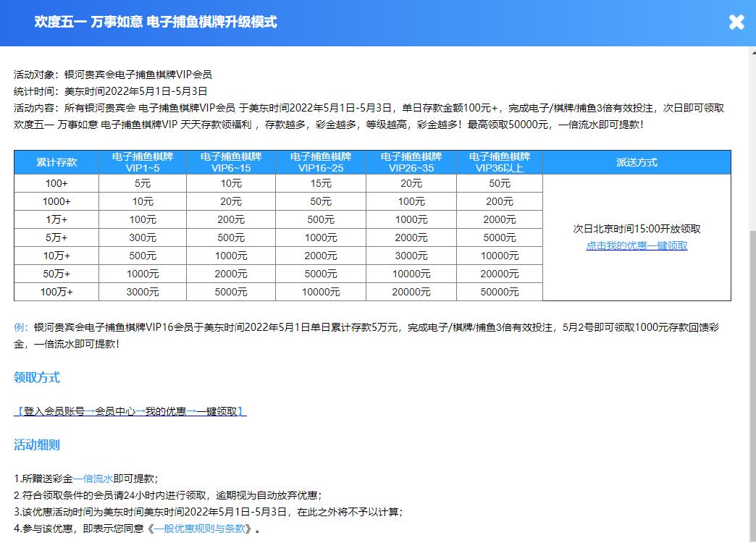Click the 派送方式 column header
756x543 pixels.
point(637,162)
